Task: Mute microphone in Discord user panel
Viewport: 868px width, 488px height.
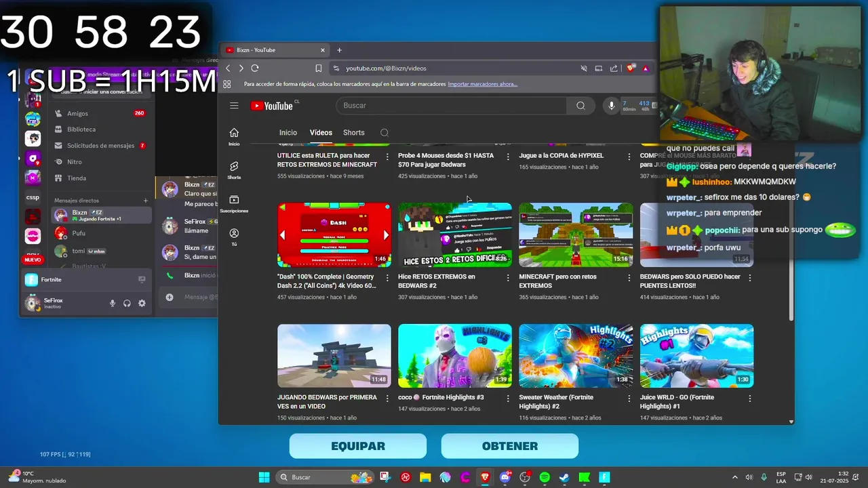Action: (x=113, y=303)
